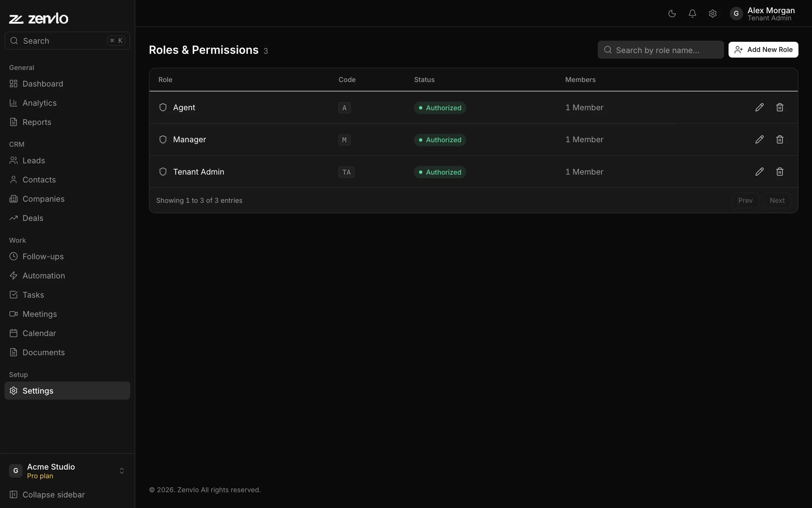Open Automation section
The image size is (812, 508).
click(67, 275)
